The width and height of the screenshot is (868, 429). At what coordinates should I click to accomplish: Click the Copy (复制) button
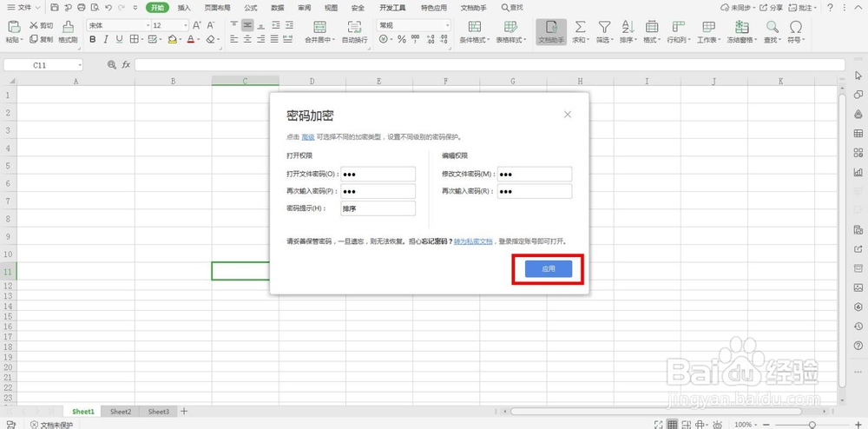(x=42, y=39)
